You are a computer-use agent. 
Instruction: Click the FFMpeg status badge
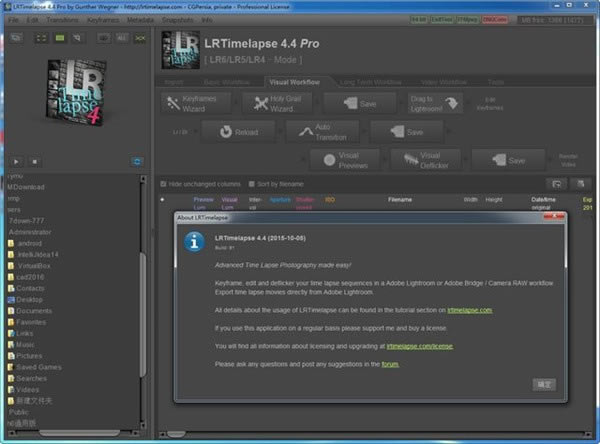(468, 20)
